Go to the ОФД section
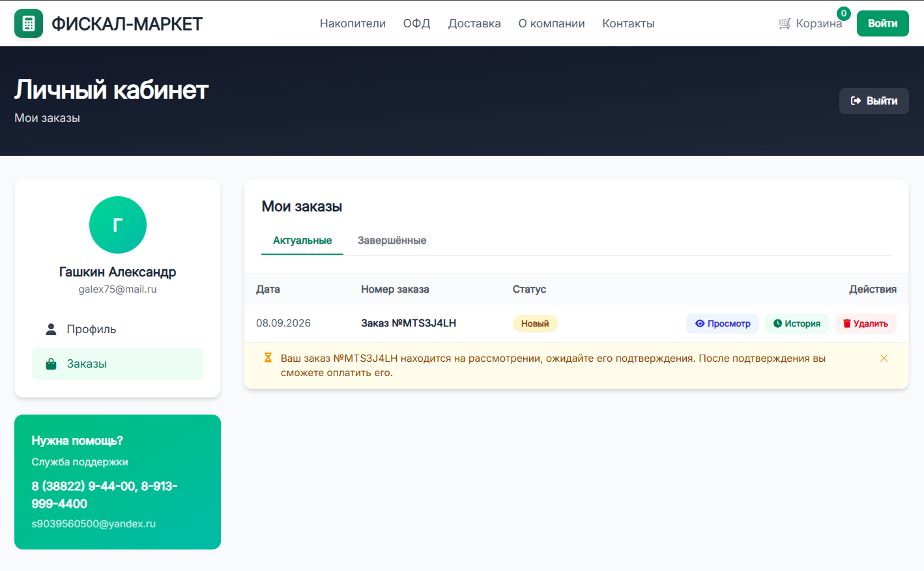 (416, 23)
